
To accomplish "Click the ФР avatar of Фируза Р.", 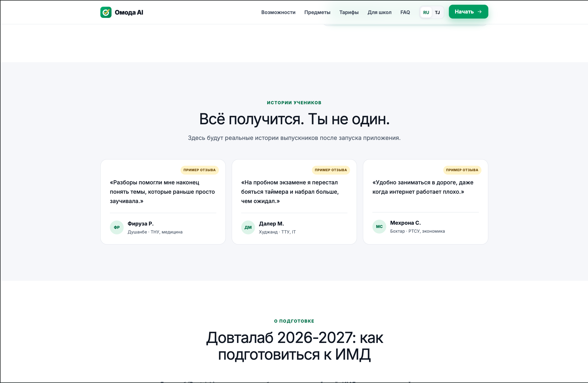I will 117,227.
